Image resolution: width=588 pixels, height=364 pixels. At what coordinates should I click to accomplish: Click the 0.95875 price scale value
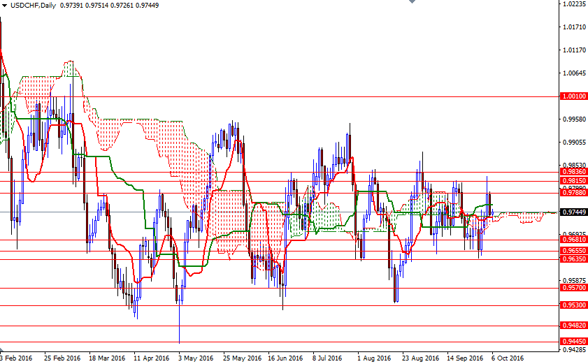575,280
